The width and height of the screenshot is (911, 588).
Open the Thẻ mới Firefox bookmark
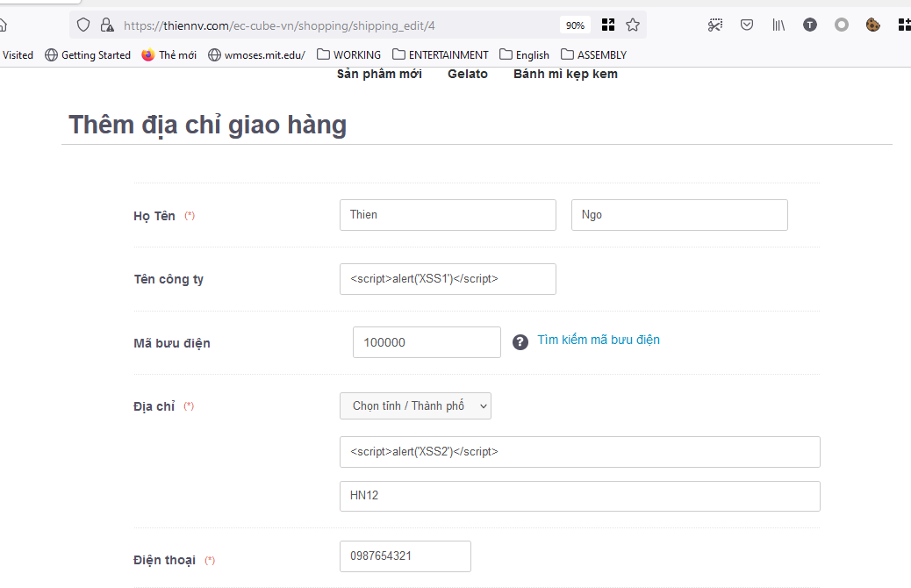point(169,54)
